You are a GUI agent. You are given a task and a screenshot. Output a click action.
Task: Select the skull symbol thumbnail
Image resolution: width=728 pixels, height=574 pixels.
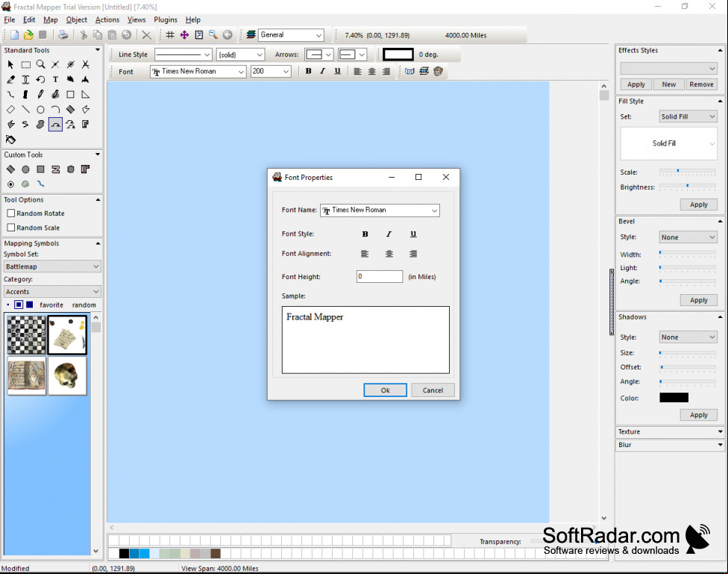[67, 376]
